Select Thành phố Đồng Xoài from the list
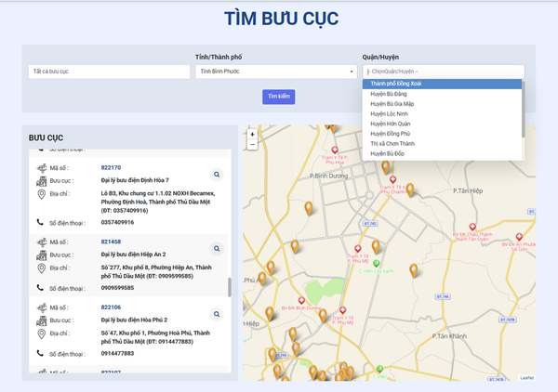The height and width of the screenshot is (392, 558). point(442,84)
